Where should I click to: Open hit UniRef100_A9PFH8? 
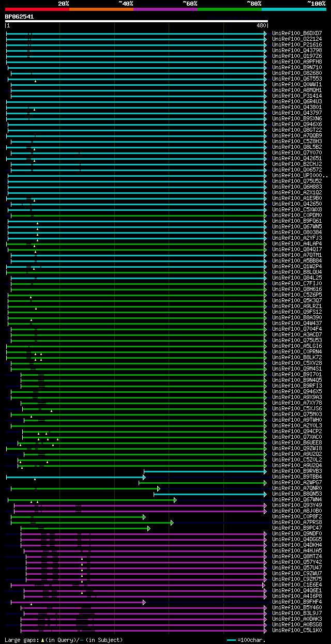click(x=298, y=62)
